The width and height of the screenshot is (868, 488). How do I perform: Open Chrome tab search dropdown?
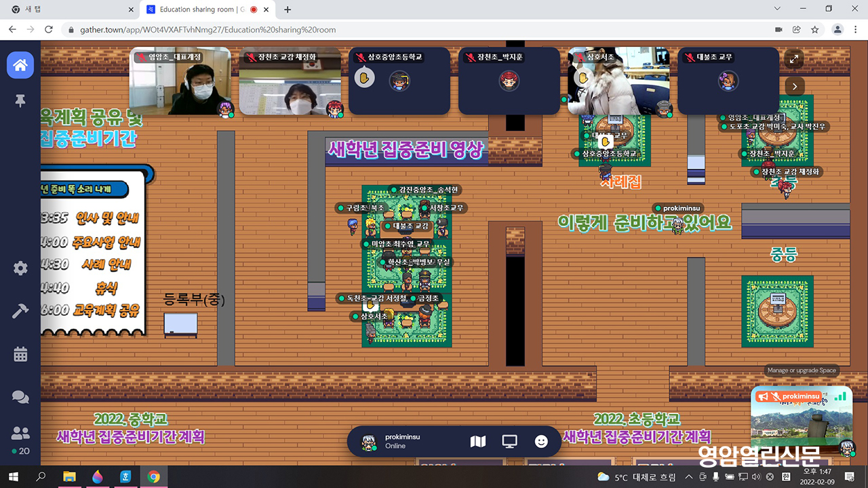pyautogui.click(x=777, y=9)
